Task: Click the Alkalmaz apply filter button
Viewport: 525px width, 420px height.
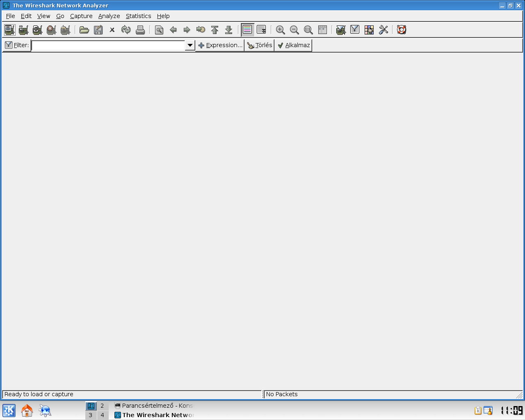Action: (x=293, y=45)
